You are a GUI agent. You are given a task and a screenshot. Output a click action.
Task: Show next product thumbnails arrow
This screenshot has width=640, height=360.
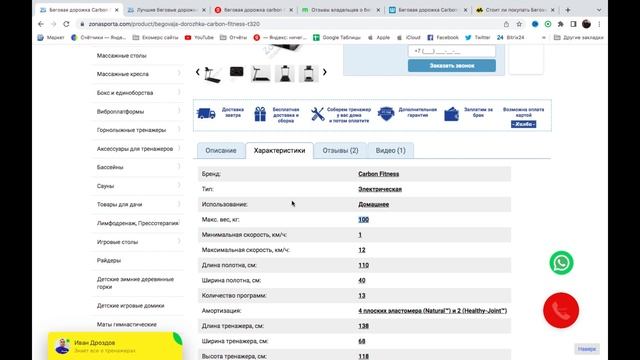pyautogui.click(x=324, y=72)
